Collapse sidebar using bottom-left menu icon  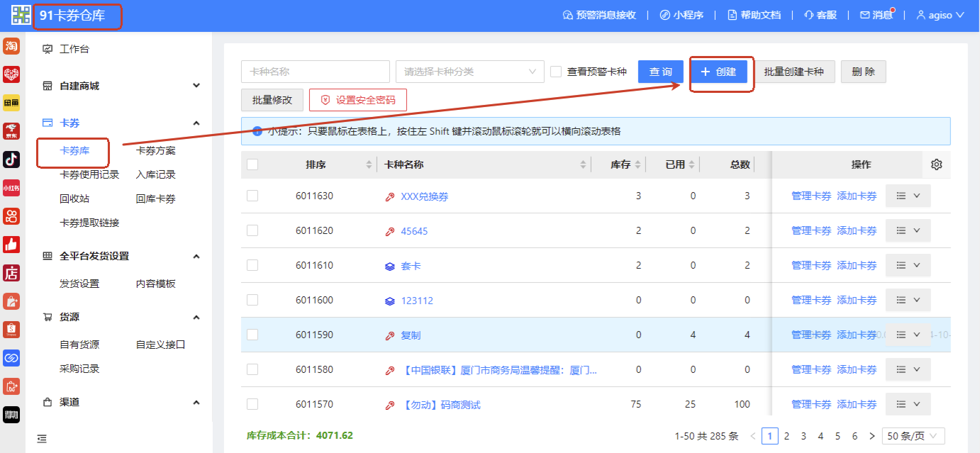(42, 439)
